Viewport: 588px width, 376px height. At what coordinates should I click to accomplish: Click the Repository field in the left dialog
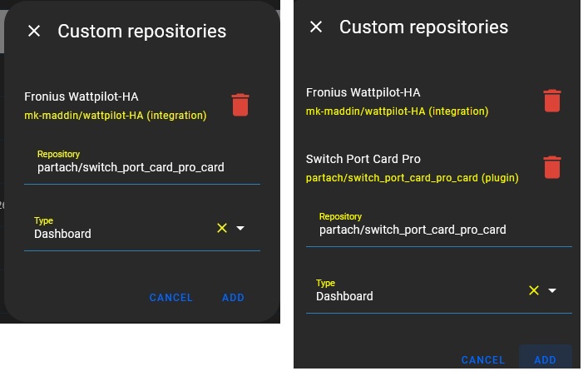point(141,166)
